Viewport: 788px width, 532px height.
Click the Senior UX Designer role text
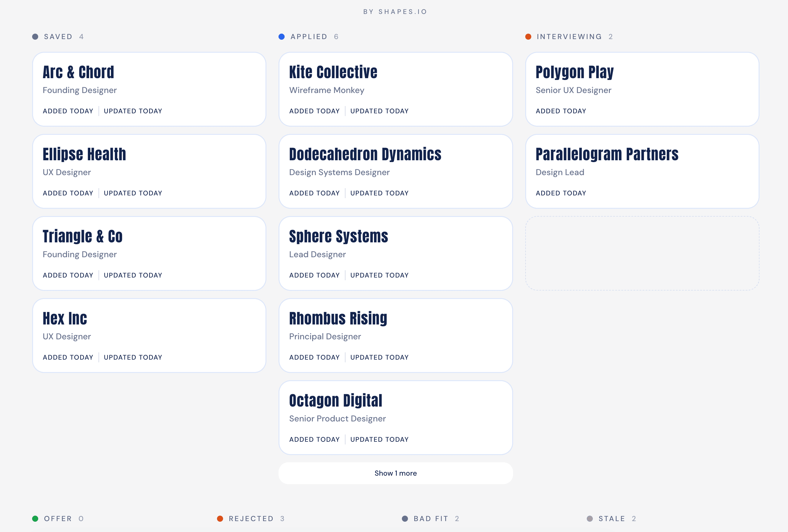point(573,90)
